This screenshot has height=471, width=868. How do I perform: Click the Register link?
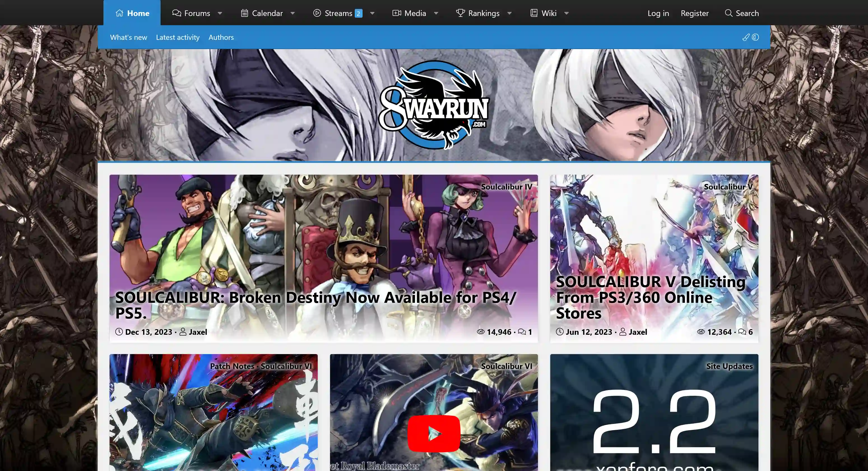tap(695, 13)
